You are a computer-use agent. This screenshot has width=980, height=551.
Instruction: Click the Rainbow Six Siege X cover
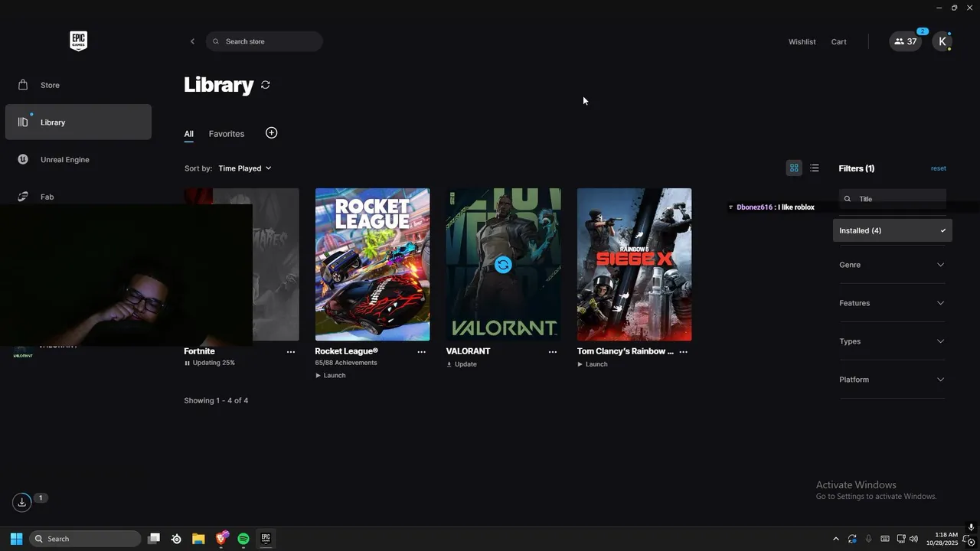click(634, 265)
